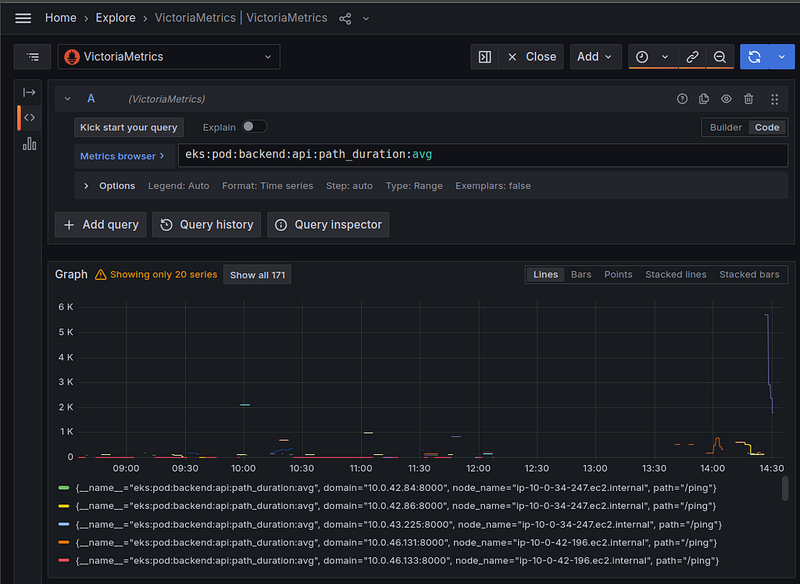This screenshot has width=800, height=584.
Task: Zoom out the time range
Action: tap(719, 57)
